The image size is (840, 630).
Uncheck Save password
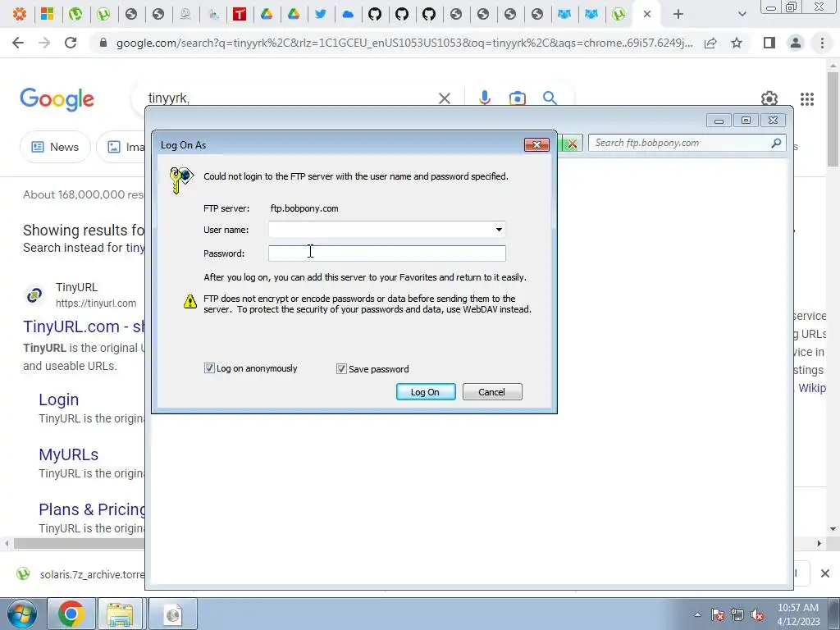point(341,368)
